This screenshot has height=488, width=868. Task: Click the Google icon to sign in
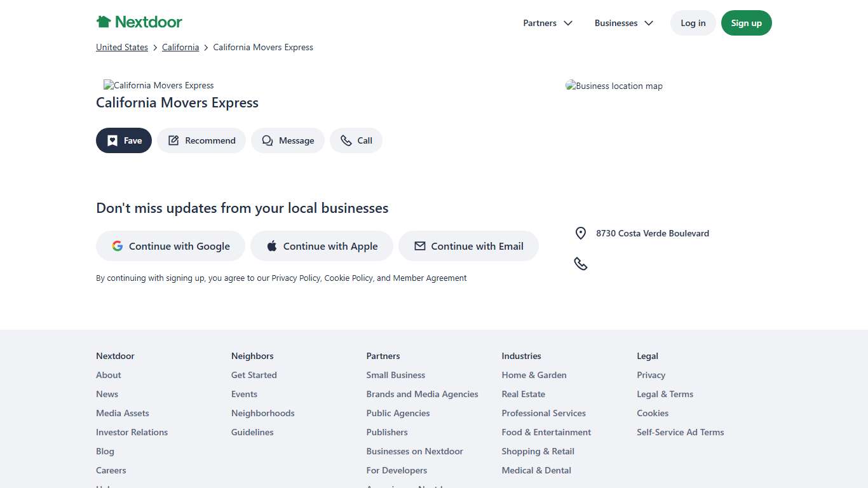(118, 246)
